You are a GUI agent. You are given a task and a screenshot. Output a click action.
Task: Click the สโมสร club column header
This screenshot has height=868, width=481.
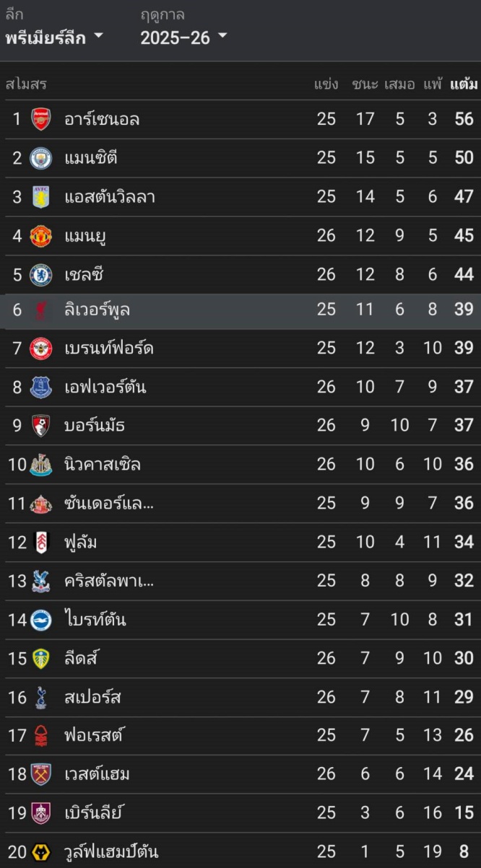coord(26,84)
